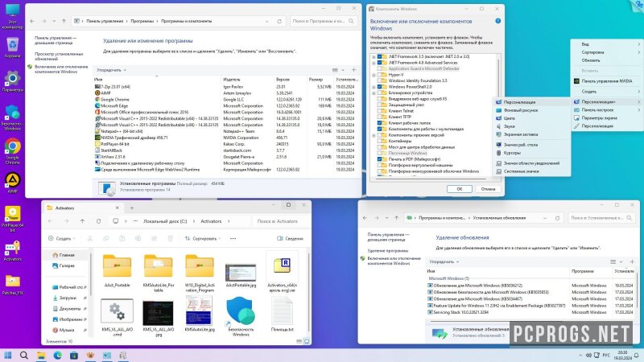Open taskbar search
This screenshot has height=362, width=644.
(24, 355)
